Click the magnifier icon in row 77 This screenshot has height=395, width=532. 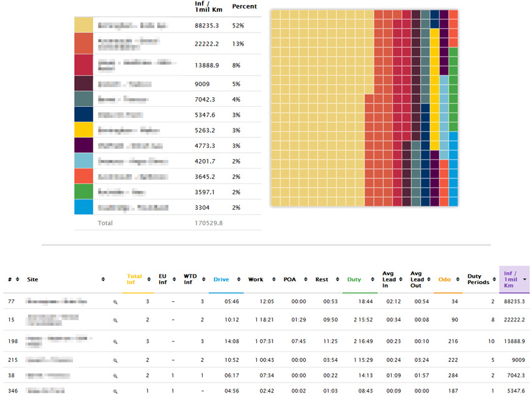(115, 301)
